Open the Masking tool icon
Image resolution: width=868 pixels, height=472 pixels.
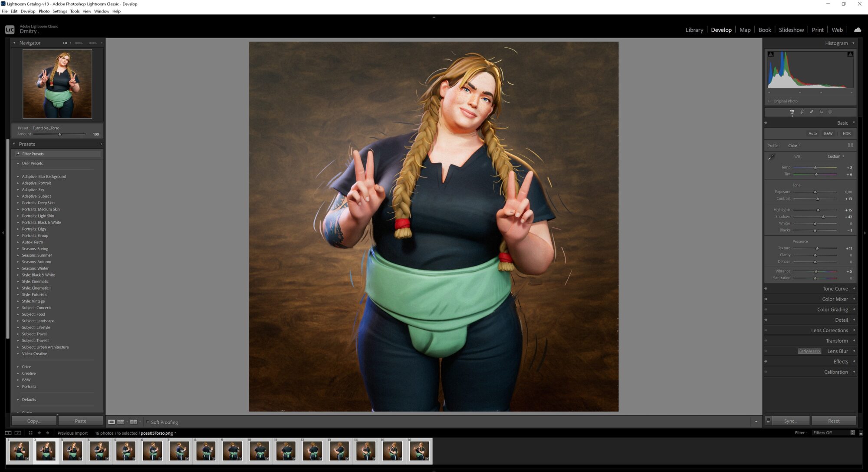pyautogui.click(x=830, y=112)
